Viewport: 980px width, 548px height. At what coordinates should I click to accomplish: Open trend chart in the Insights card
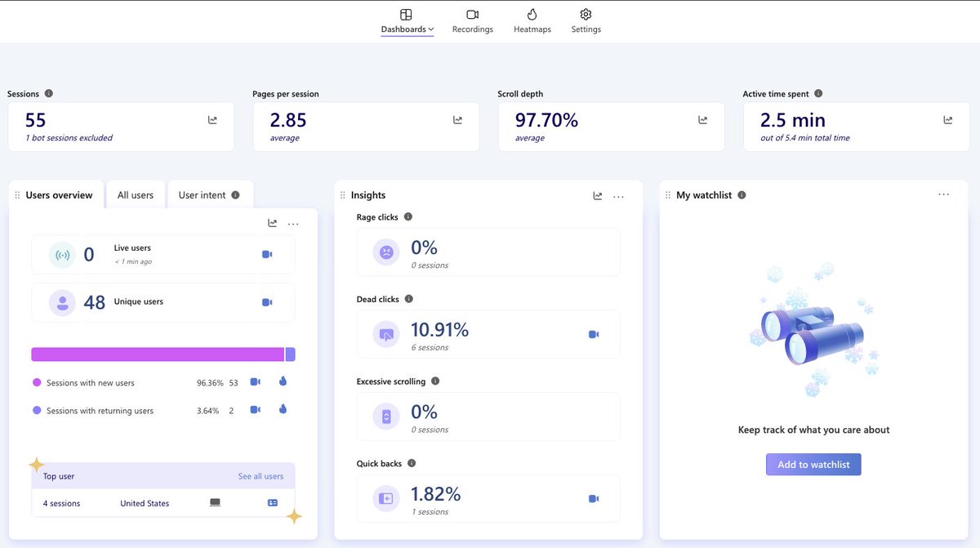point(598,196)
